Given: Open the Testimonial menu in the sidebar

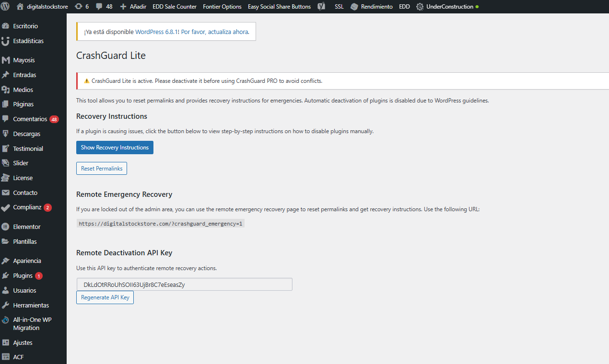Looking at the screenshot, I should (x=33, y=148).
